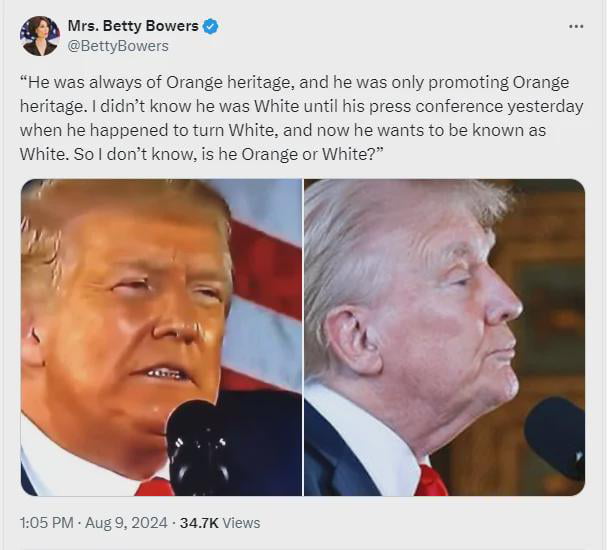Screen dimensions: 607x550
Task: Click the dark microphone in the right photo
Action: pyautogui.click(x=554, y=437)
